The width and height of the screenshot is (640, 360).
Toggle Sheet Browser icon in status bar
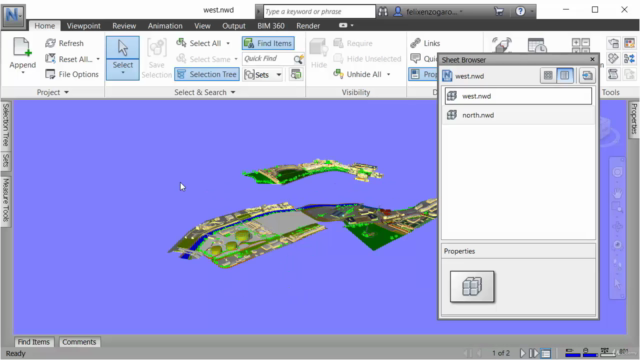[x=546, y=353]
